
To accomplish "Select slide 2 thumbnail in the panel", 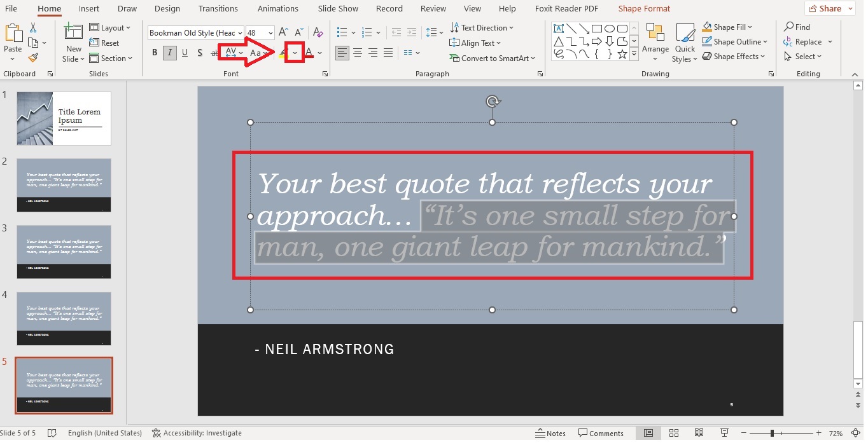I will [x=64, y=184].
